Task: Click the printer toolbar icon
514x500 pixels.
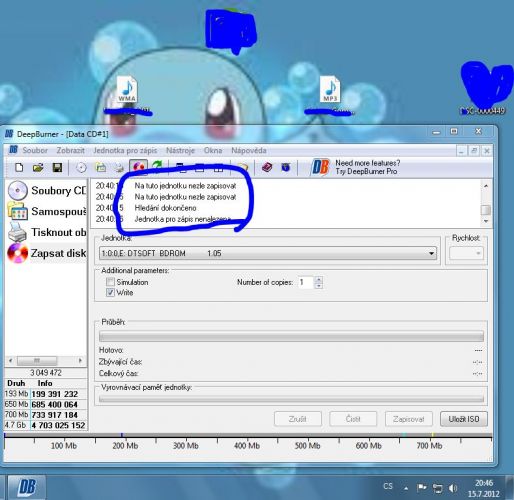Action: click(119, 167)
